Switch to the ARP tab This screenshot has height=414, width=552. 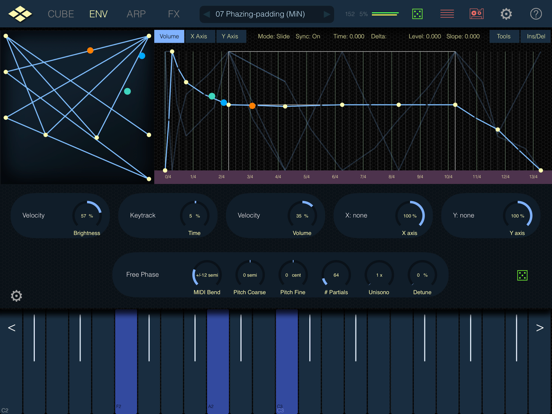pos(136,14)
